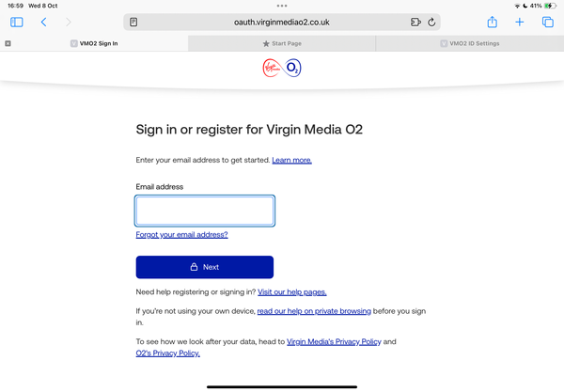Tap the extensions icon in the address bar
The height and width of the screenshot is (392, 564).
pos(415,22)
